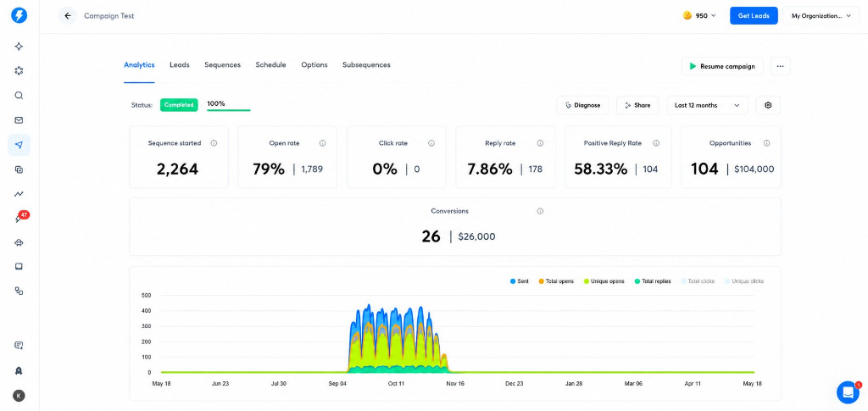Open the Last 12 months date range dropdown
Viewport: 868px width, 411px height.
[x=708, y=105]
